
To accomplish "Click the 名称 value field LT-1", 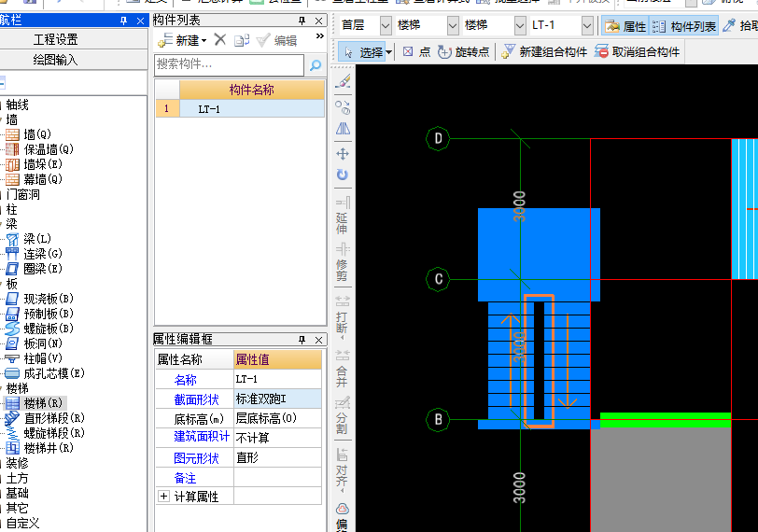I will coord(277,379).
